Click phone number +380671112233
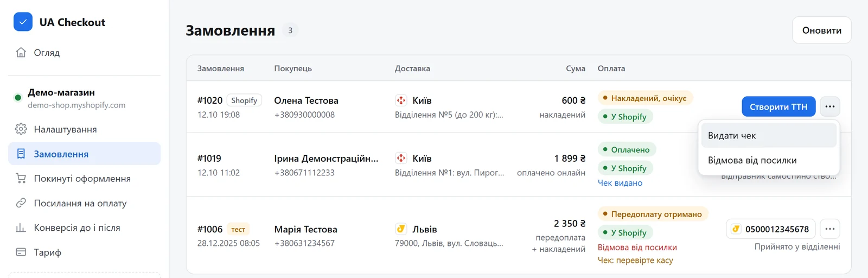This screenshot has width=868, height=278. coord(304,173)
